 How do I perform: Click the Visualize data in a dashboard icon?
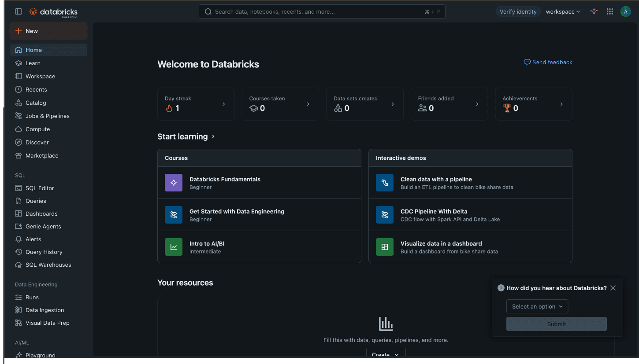[385, 247]
